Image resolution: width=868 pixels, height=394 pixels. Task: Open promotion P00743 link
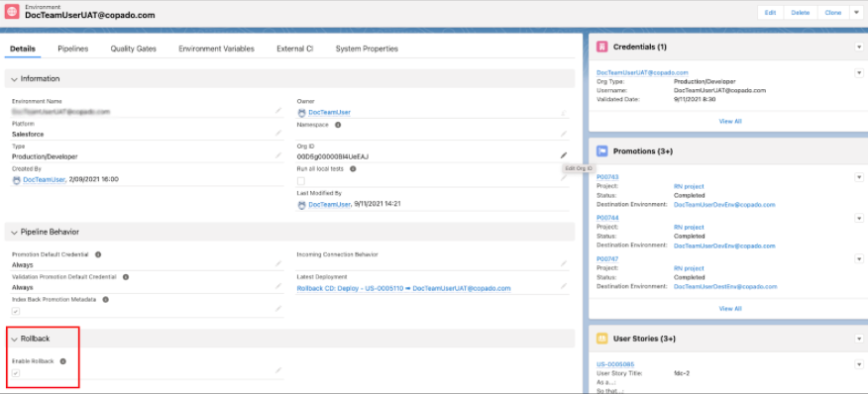coord(607,177)
